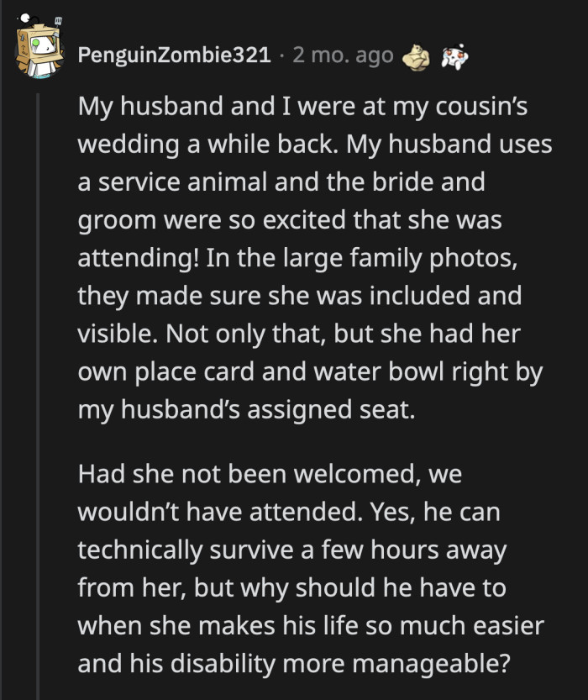Click the first paragraph of the comment
The image size is (588, 700).
pos(311,252)
